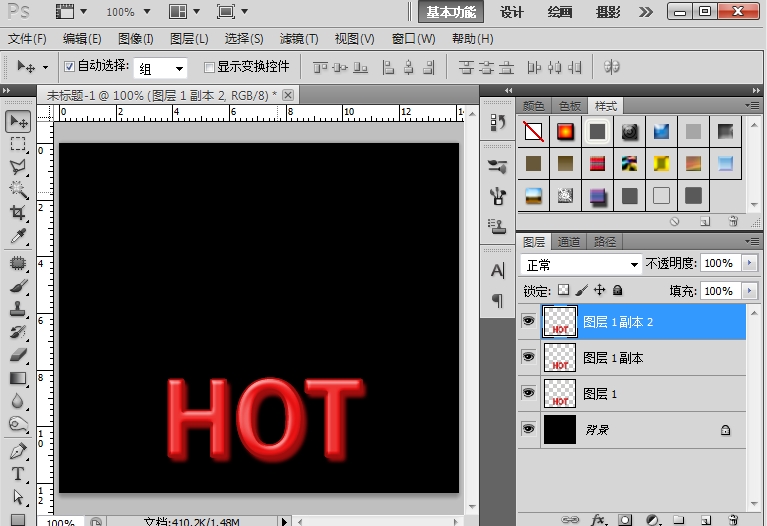767x526 pixels.
Task: Switch to 绘画 workspace
Action: pos(560,12)
